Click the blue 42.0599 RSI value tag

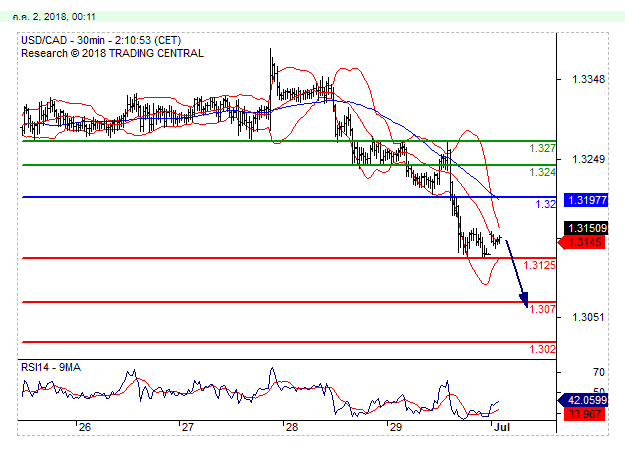tap(583, 400)
